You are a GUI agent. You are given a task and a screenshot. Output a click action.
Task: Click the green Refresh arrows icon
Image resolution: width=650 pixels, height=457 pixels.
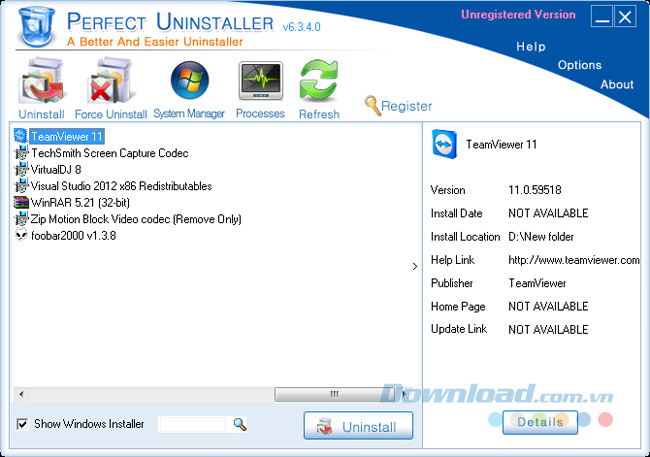coord(319,80)
